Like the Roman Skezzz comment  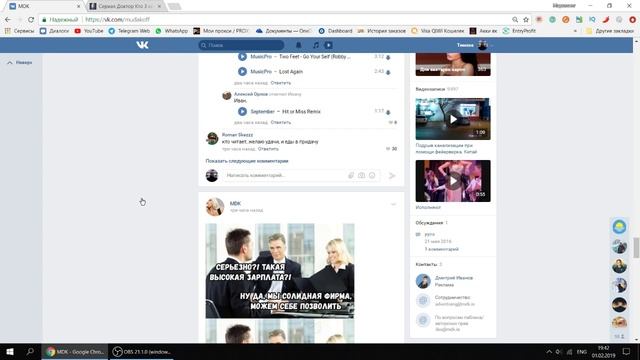pos(391,149)
